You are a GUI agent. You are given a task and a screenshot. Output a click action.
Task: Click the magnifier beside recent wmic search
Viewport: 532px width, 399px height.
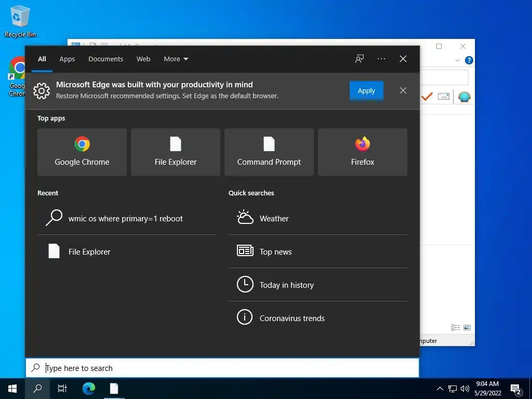tap(54, 218)
